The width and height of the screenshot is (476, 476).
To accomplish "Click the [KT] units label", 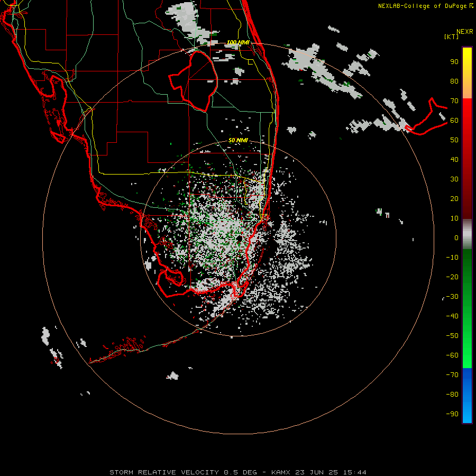I will 452,36.
